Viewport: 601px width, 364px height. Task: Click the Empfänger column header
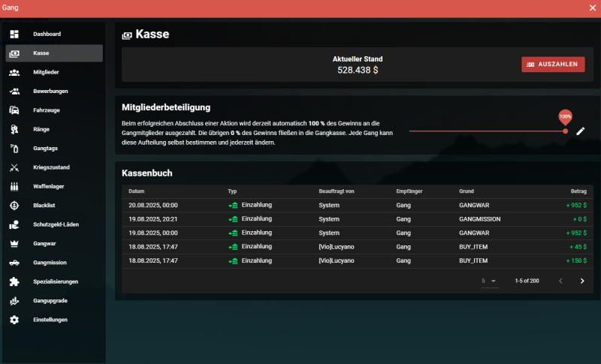409,191
